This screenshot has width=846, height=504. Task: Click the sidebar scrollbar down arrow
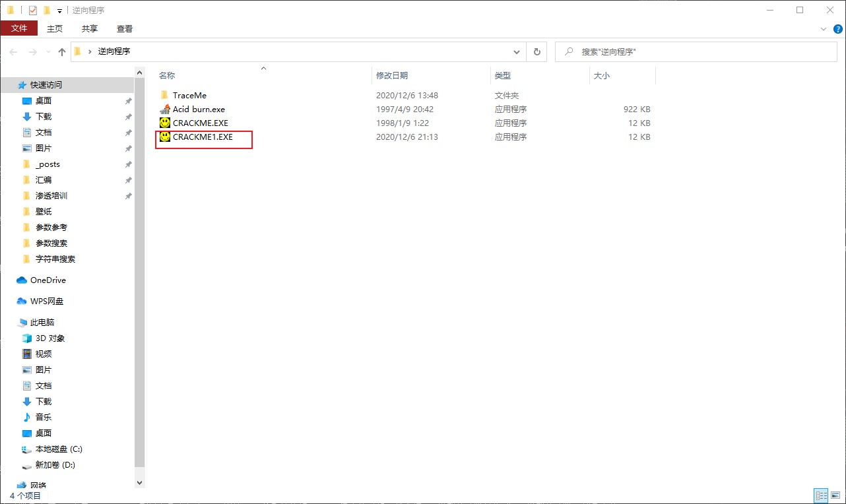[139, 482]
